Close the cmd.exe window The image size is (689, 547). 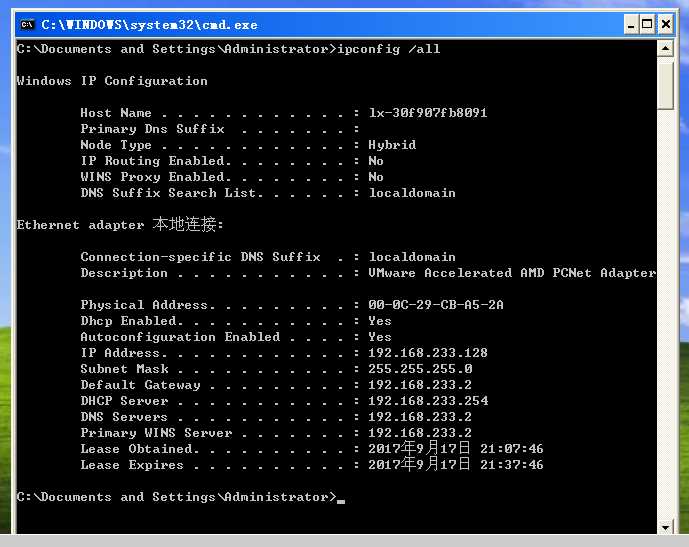click(668, 24)
